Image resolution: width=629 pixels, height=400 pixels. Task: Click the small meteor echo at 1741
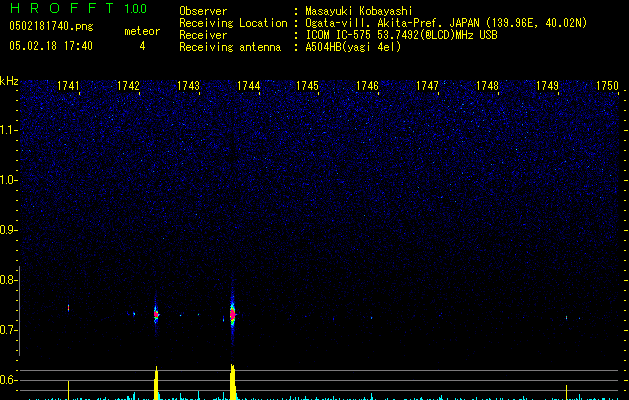point(68,308)
